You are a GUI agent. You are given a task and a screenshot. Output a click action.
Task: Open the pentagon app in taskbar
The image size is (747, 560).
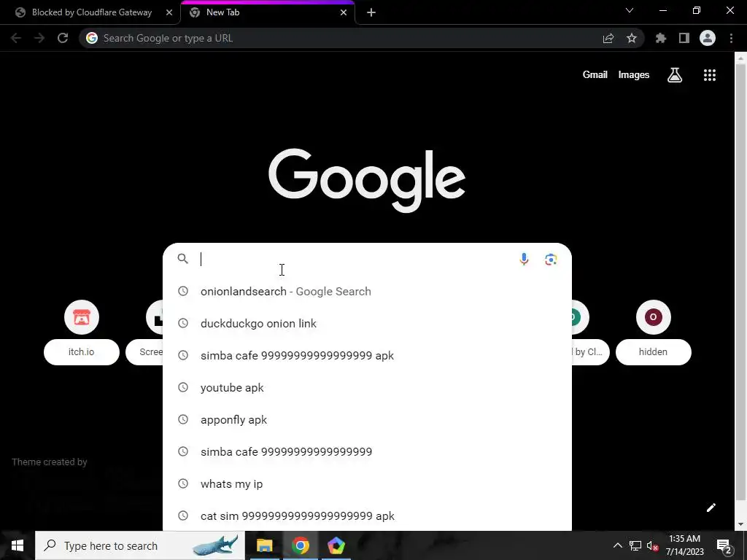point(336,545)
